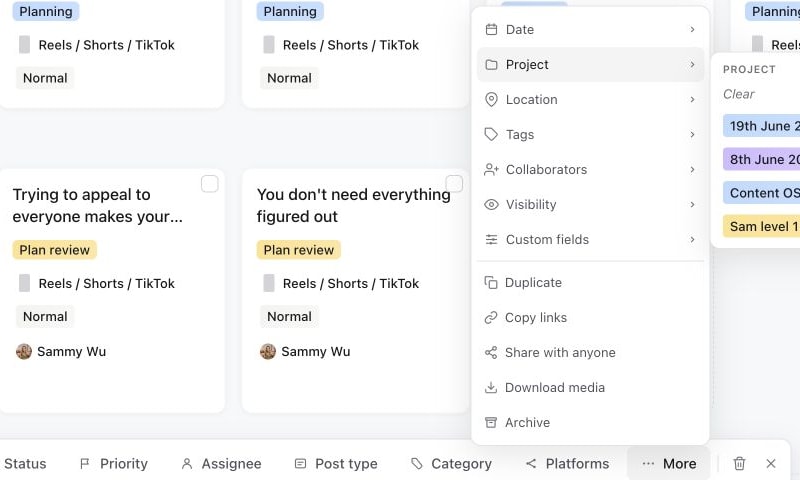Click the Post type icon in bottom bar

click(x=301, y=463)
